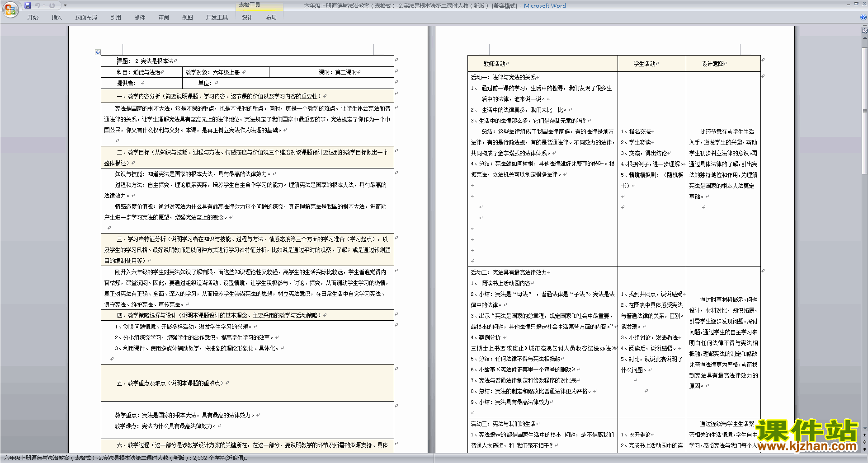
Task: Open the Office button menu
Action: pos(10,9)
